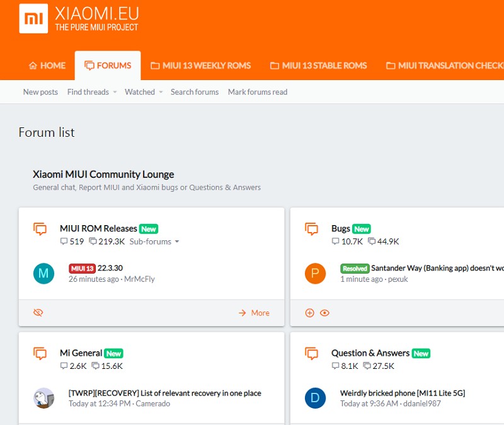The height and width of the screenshot is (425, 504).
Task: Expand the Find threads dropdown
Action: tap(91, 92)
